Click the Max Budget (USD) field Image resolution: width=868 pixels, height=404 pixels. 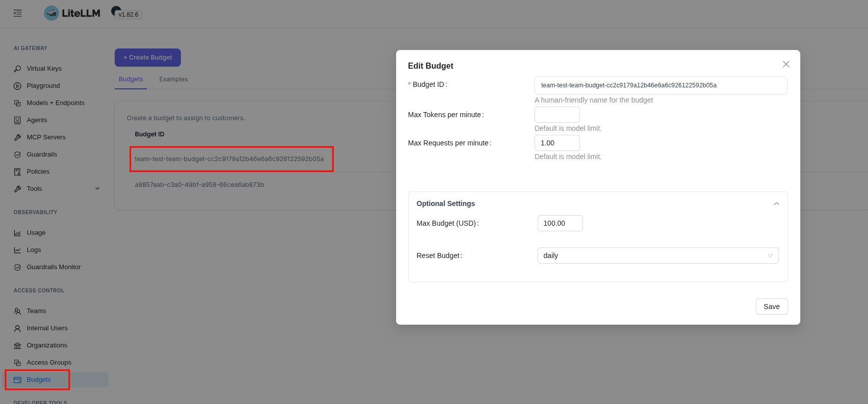coord(560,223)
